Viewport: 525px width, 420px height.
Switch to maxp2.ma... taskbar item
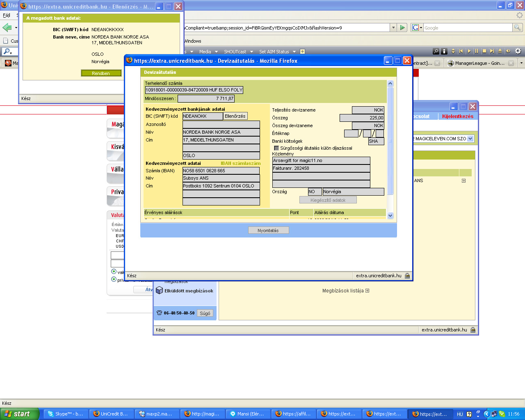click(x=157, y=414)
